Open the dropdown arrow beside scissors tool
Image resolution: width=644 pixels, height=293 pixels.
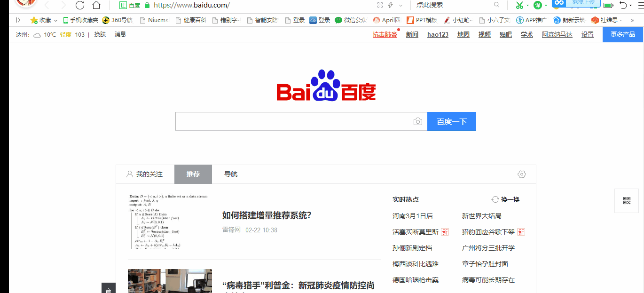coord(527,5)
